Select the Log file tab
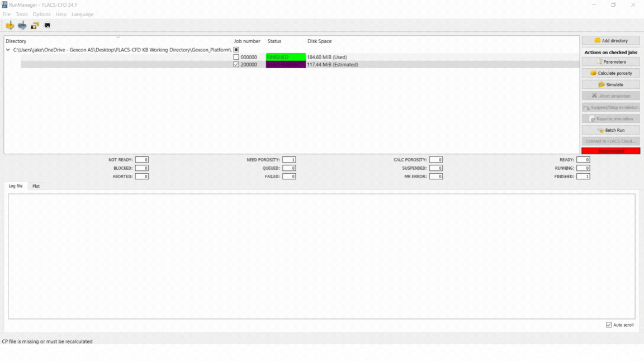644x362 pixels. [x=16, y=186]
